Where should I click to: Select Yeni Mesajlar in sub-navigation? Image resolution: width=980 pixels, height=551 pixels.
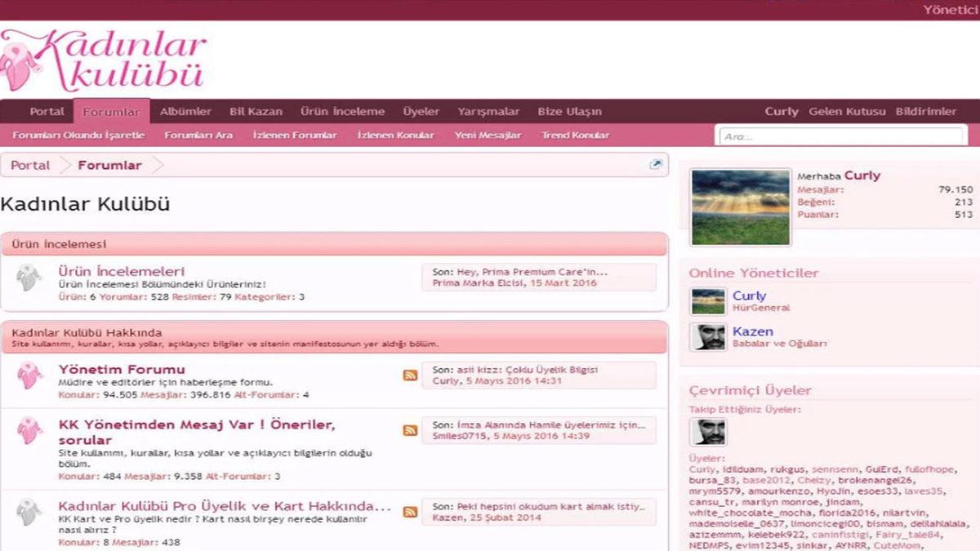click(488, 136)
